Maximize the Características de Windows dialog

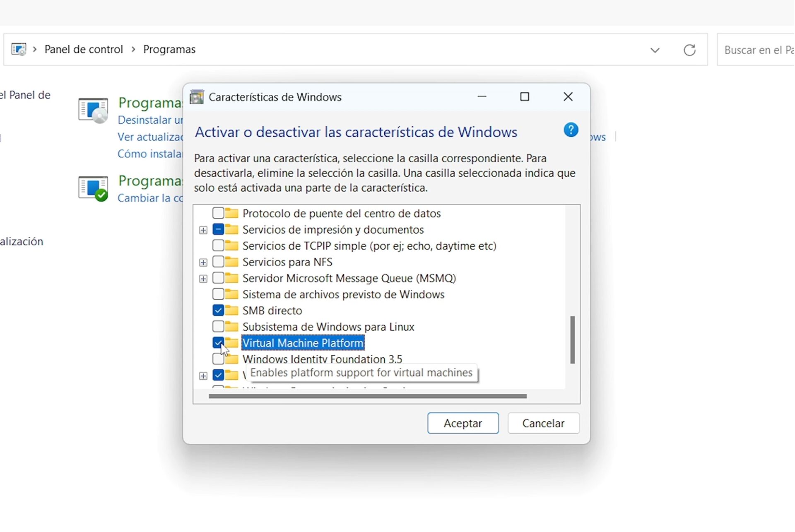[525, 97]
